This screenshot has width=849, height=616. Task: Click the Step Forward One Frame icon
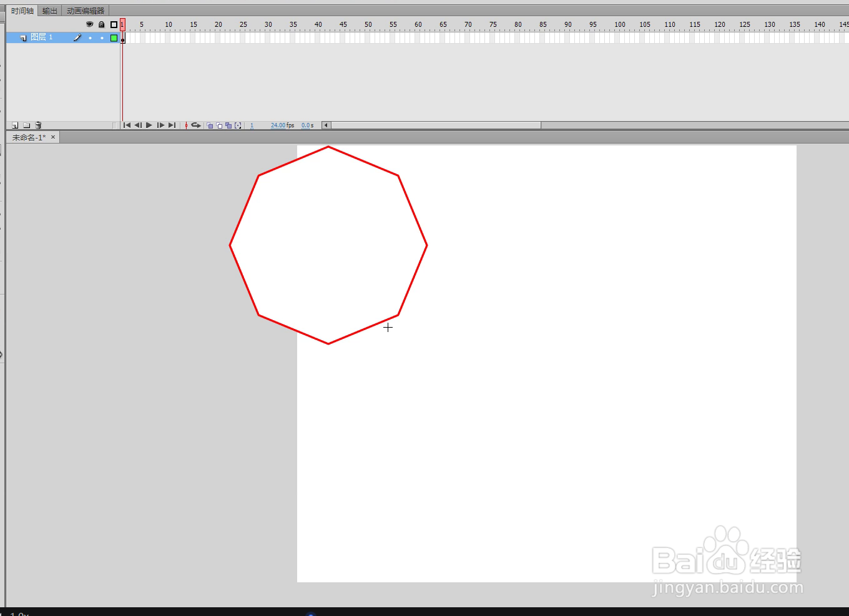tap(160, 125)
